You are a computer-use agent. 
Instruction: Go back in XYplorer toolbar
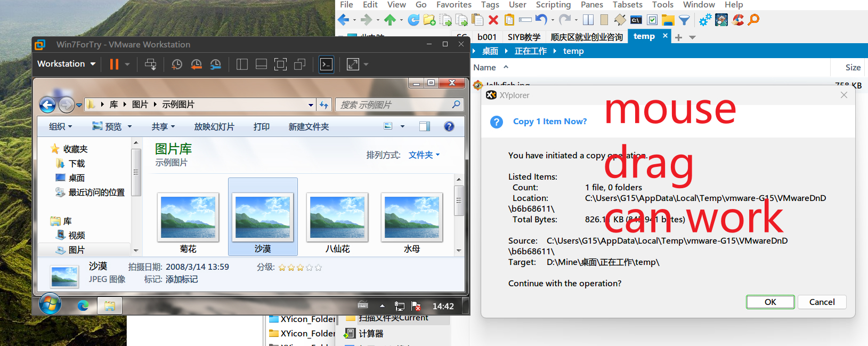pyautogui.click(x=343, y=20)
